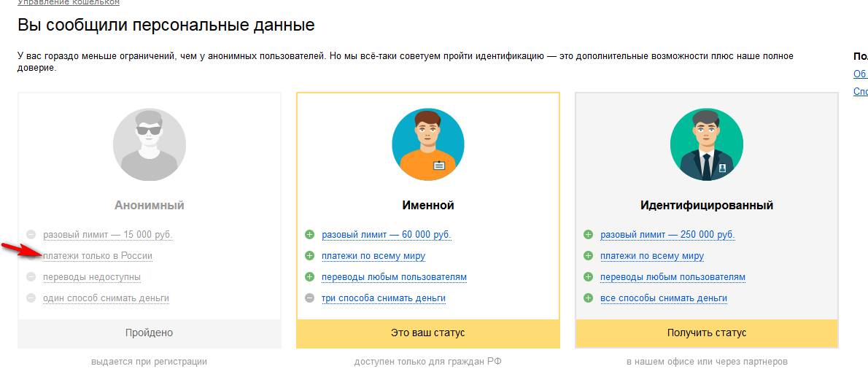Click the разовый лимит — 250 000 руб. link

(x=667, y=235)
